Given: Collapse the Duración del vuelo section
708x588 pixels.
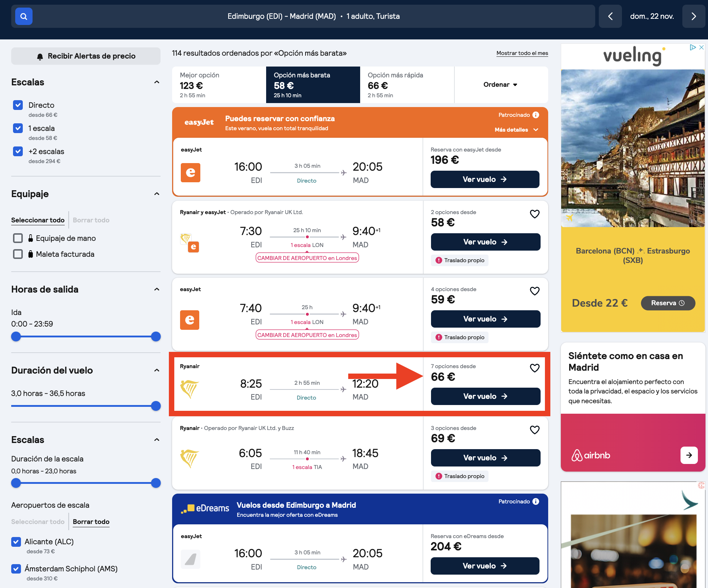Looking at the screenshot, I should (157, 370).
